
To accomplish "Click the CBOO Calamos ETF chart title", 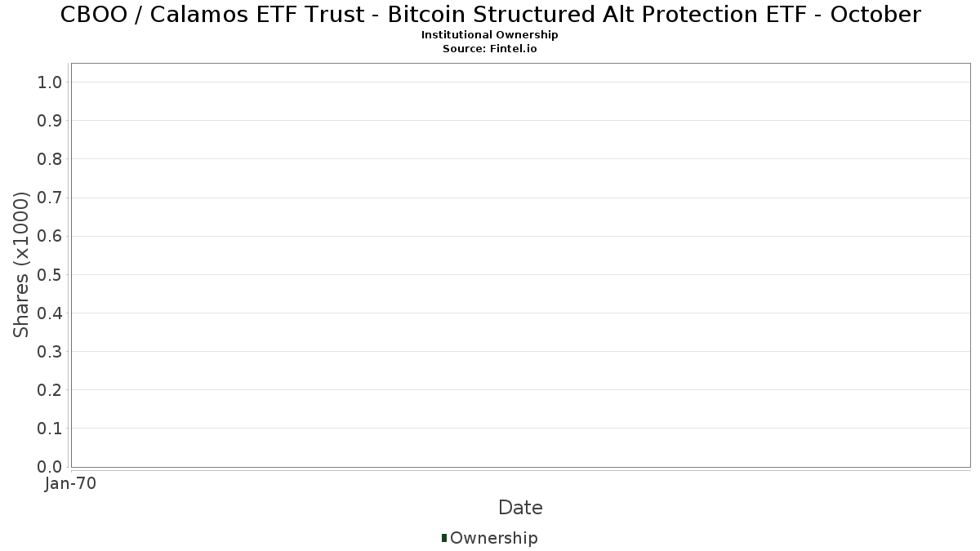I will [490, 15].
